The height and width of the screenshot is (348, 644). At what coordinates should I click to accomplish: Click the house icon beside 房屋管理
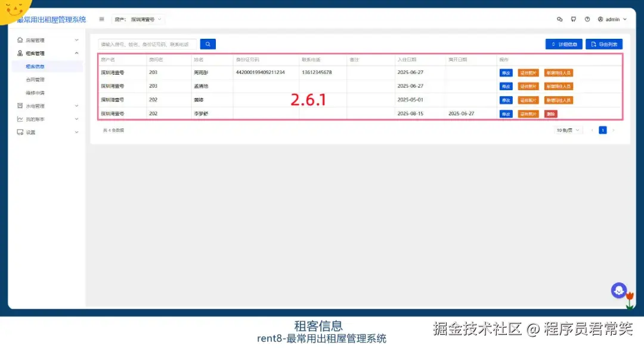[x=20, y=40]
